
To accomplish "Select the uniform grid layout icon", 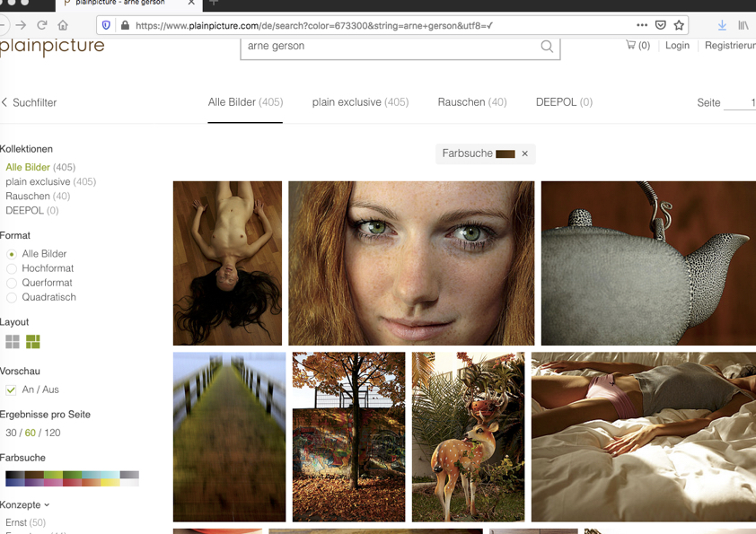I will pos(13,342).
